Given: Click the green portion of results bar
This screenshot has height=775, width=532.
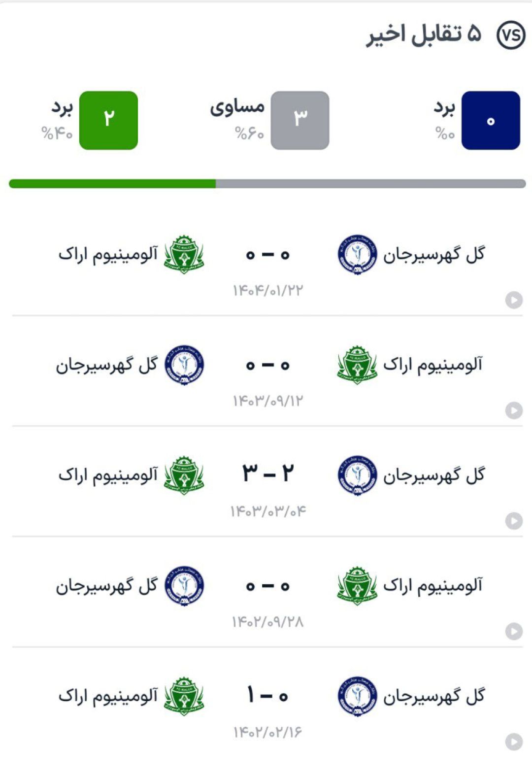Looking at the screenshot, I should [x=112, y=184].
